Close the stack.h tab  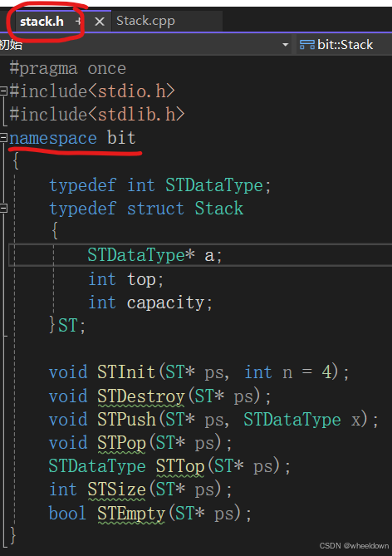100,22
